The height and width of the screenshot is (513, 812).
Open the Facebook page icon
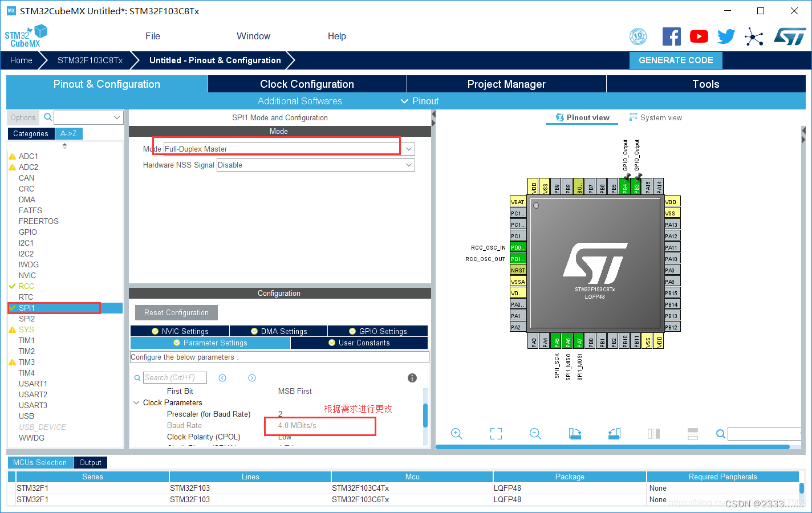[671, 36]
